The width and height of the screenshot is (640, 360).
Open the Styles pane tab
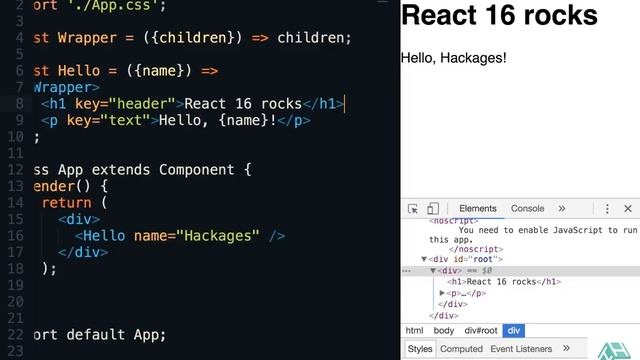coord(420,349)
